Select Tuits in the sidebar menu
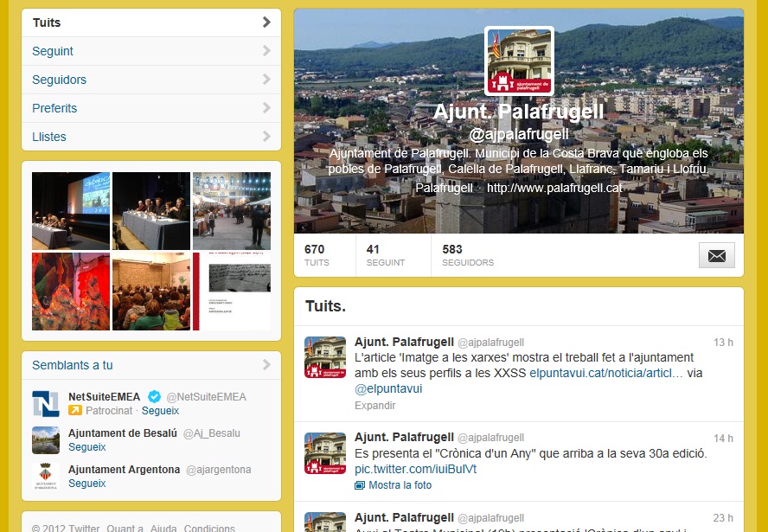This screenshot has width=768, height=532. point(151,22)
